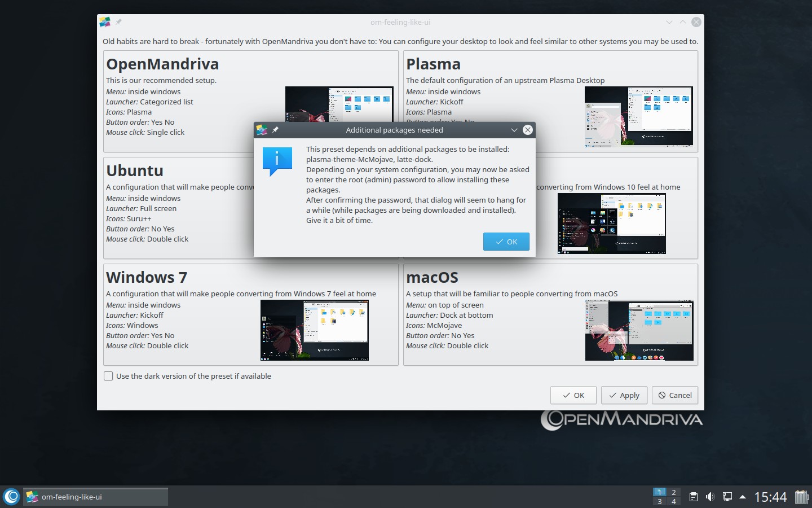Switch to virtual desktop 1 in pager

pos(659,492)
